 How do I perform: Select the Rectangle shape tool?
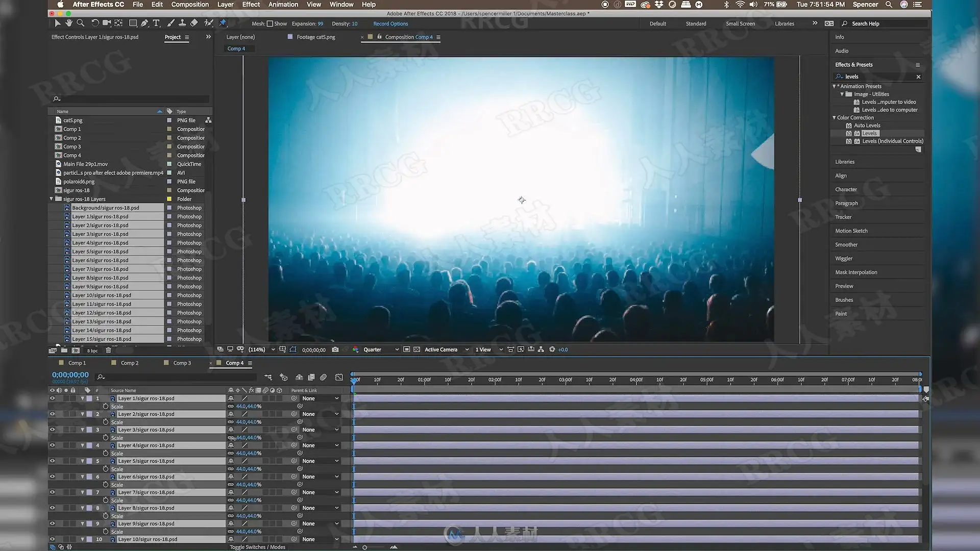[133, 23]
